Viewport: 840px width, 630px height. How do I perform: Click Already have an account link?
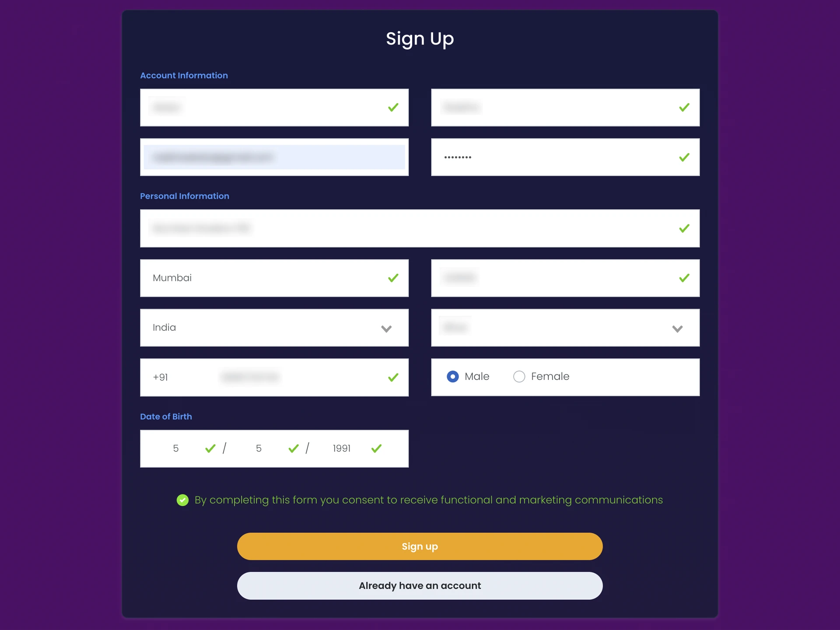pos(419,585)
